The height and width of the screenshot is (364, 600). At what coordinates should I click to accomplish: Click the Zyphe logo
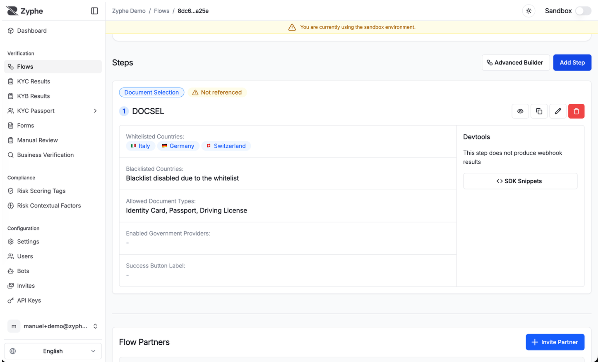(x=25, y=11)
